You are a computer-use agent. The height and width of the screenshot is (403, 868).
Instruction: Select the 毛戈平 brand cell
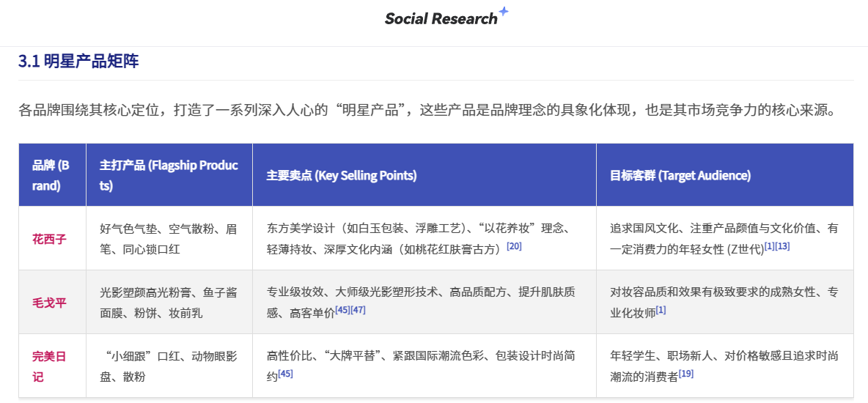(52, 302)
